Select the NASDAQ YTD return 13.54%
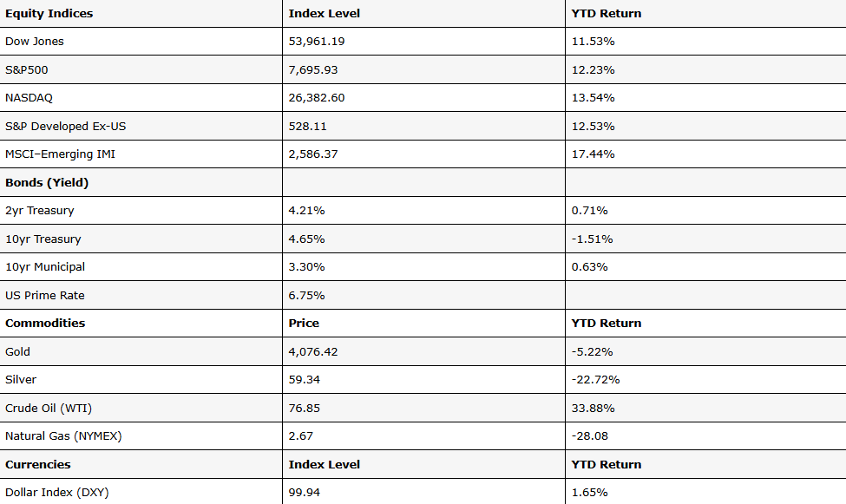846x504 pixels. (593, 98)
